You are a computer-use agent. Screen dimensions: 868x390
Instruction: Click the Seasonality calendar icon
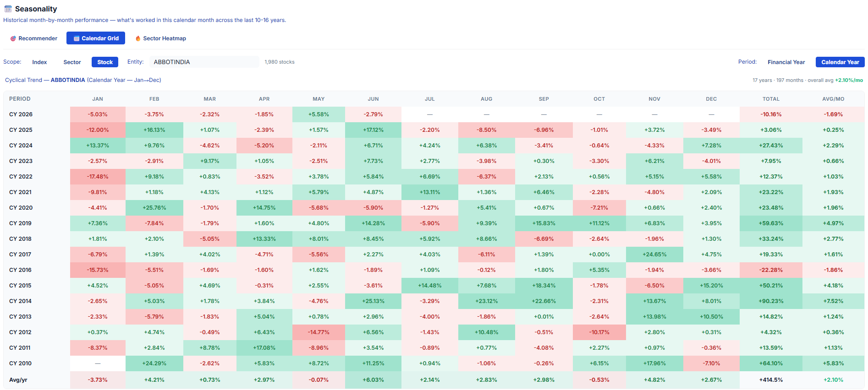8,9
